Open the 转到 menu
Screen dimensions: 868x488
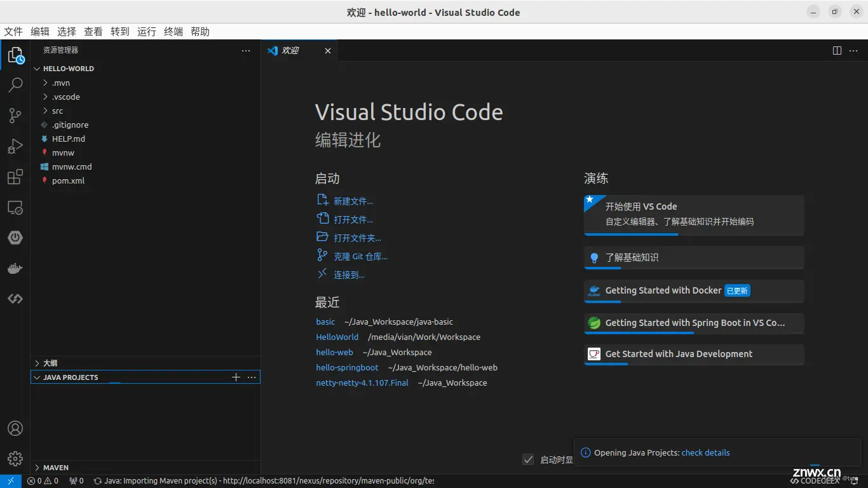click(x=120, y=32)
